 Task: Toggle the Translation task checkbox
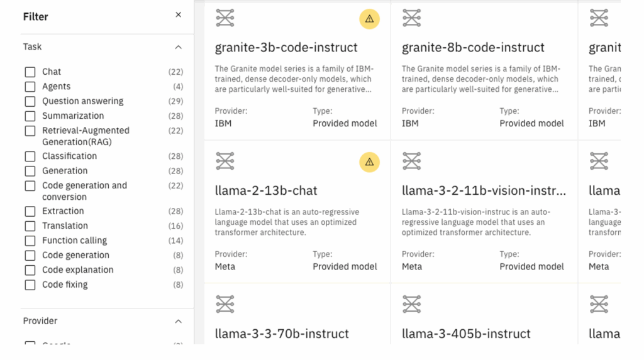pos(30,226)
